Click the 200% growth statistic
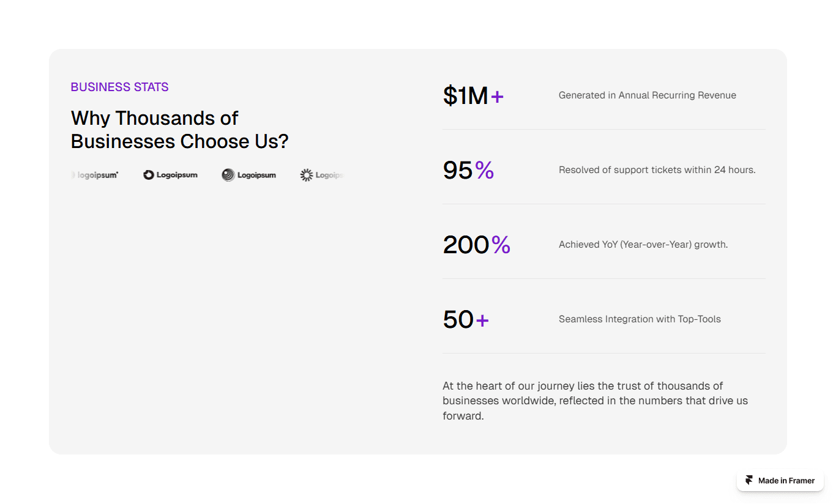 coord(477,245)
